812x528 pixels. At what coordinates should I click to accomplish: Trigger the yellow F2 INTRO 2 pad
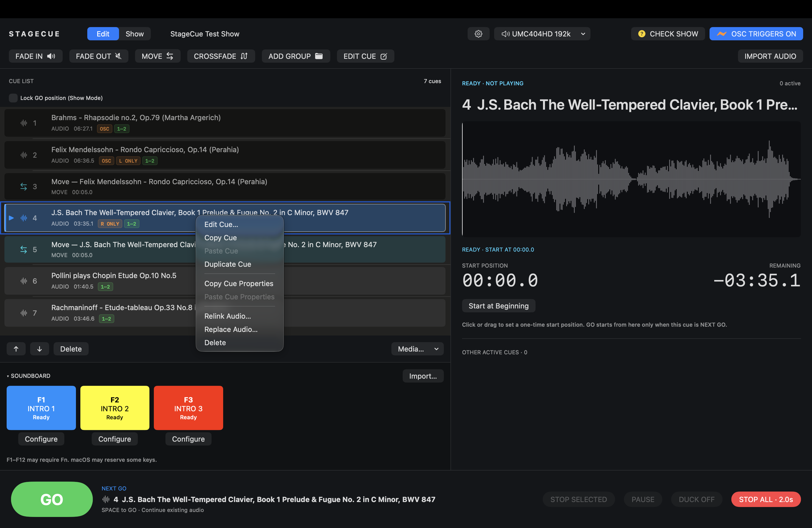[x=115, y=408]
